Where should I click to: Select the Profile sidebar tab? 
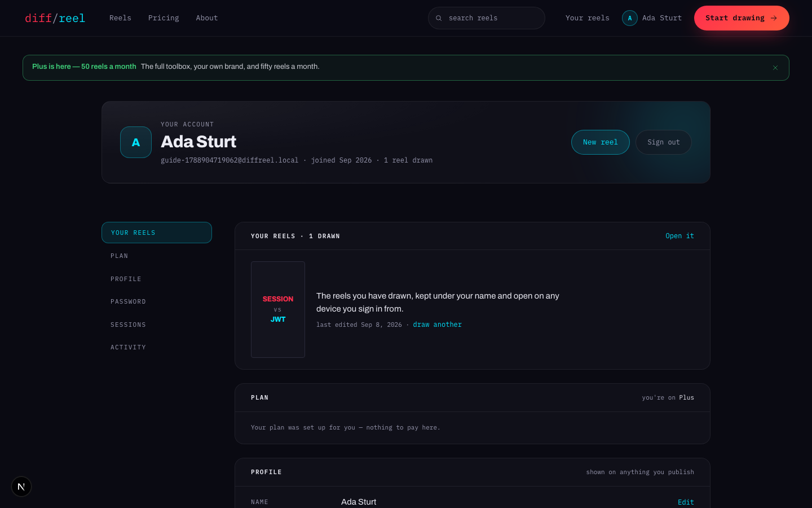click(157, 279)
